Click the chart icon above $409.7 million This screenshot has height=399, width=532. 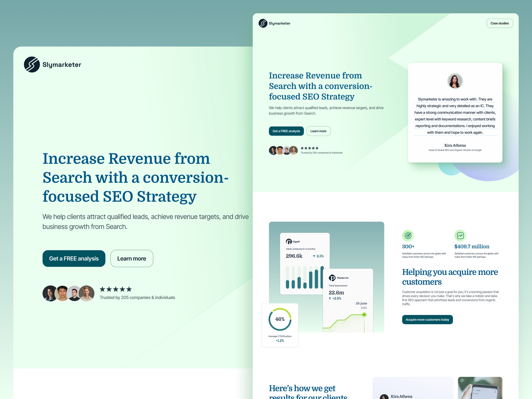click(x=460, y=236)
